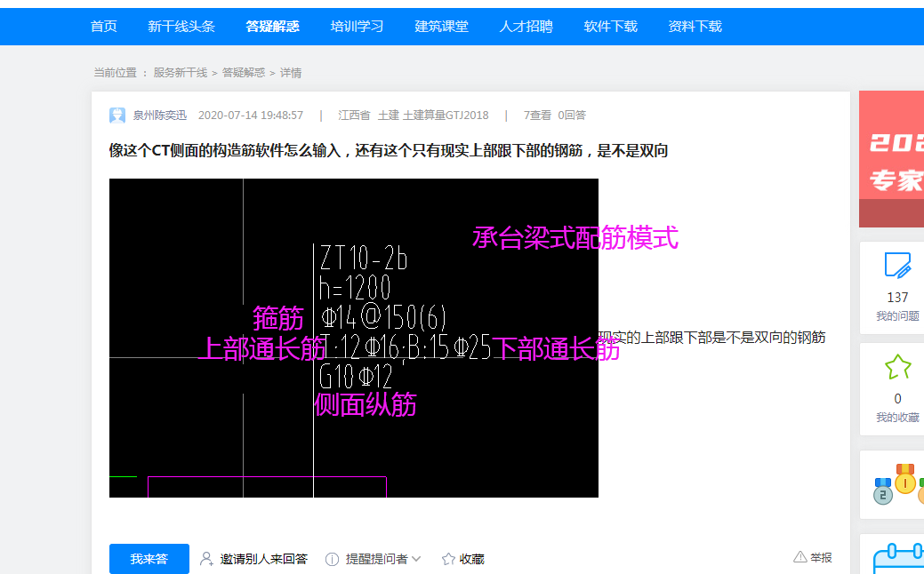Click the 我来答 answer button
This screenshot has width=924, height=574.
coord(148,559)
